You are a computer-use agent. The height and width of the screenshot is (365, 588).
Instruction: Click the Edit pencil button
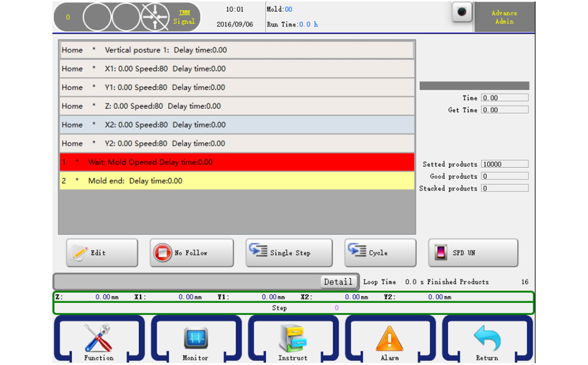(x=102, y=253)
